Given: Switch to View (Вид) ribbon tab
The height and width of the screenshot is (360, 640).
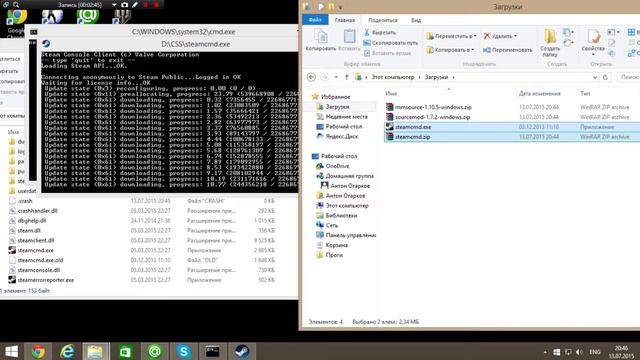Looking at the screenshot, I should coord(416,20).
